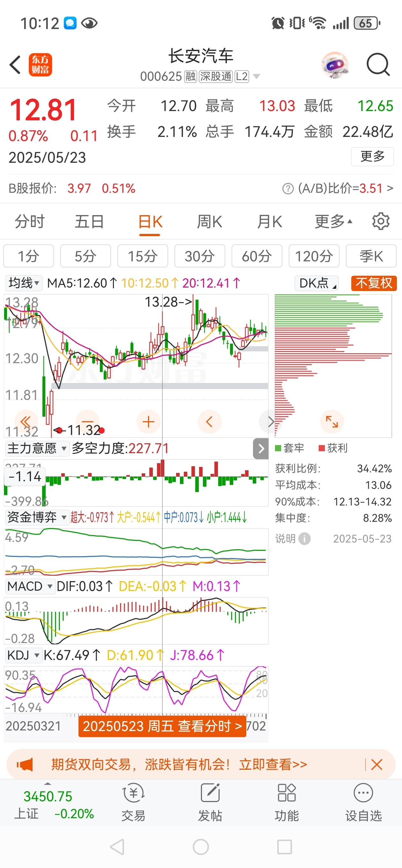
Task: Jump chart to earliest with double-left arrow
Action: coord(26,422)
